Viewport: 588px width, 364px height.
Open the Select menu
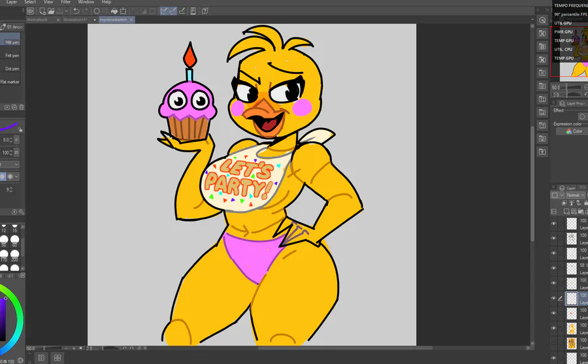30,2
